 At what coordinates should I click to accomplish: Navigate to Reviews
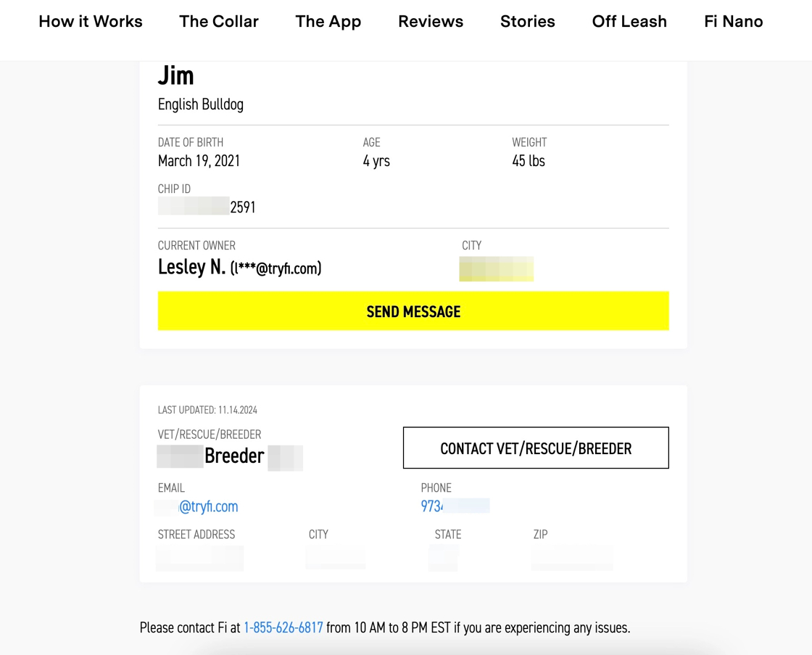coord(431,22)
